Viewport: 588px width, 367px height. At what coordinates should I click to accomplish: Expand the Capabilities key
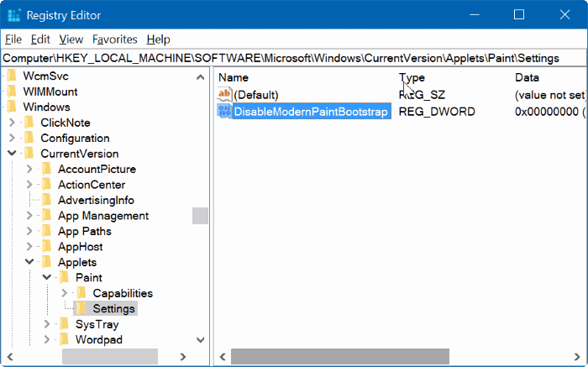(64, 293)
